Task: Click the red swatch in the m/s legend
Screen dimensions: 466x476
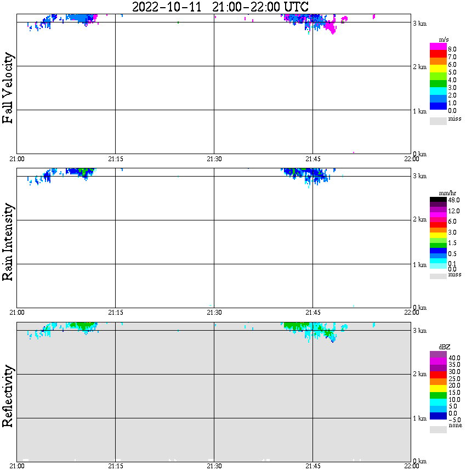Action: [438, 54]
